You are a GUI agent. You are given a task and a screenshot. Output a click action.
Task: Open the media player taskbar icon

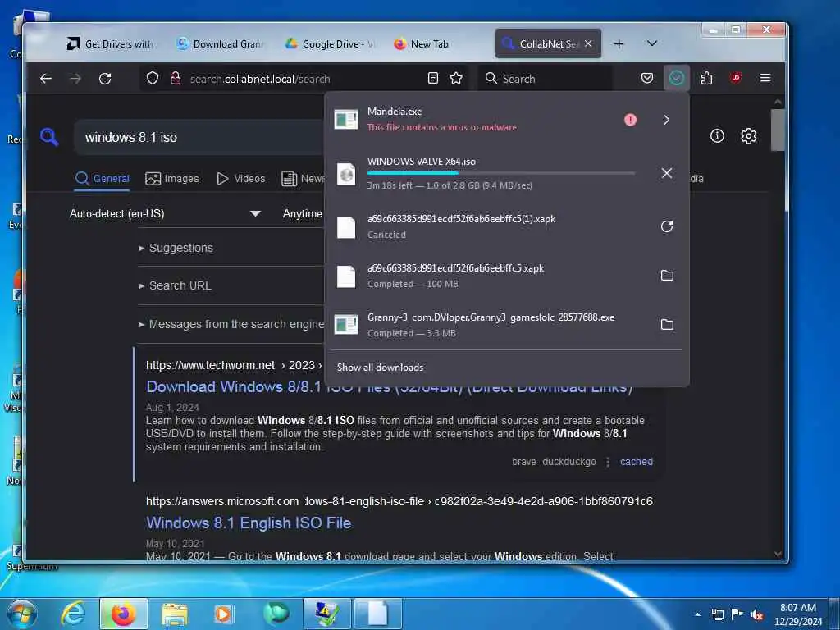[x=224, y=614]
